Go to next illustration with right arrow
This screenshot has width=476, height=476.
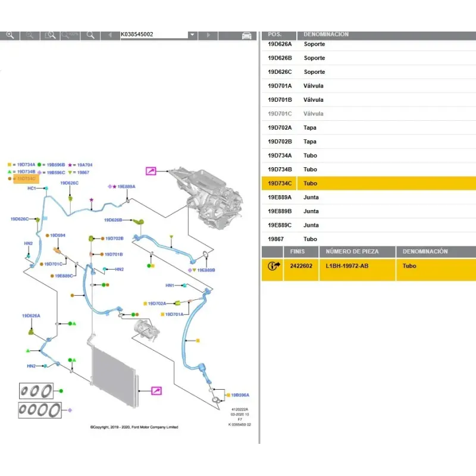pyautogui.click(x=208, y=35)
